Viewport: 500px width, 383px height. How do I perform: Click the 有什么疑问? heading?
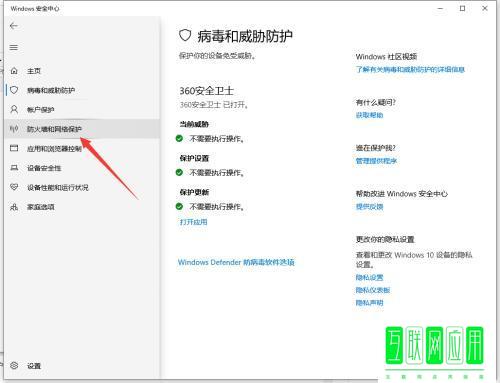(x=376, y=102)
